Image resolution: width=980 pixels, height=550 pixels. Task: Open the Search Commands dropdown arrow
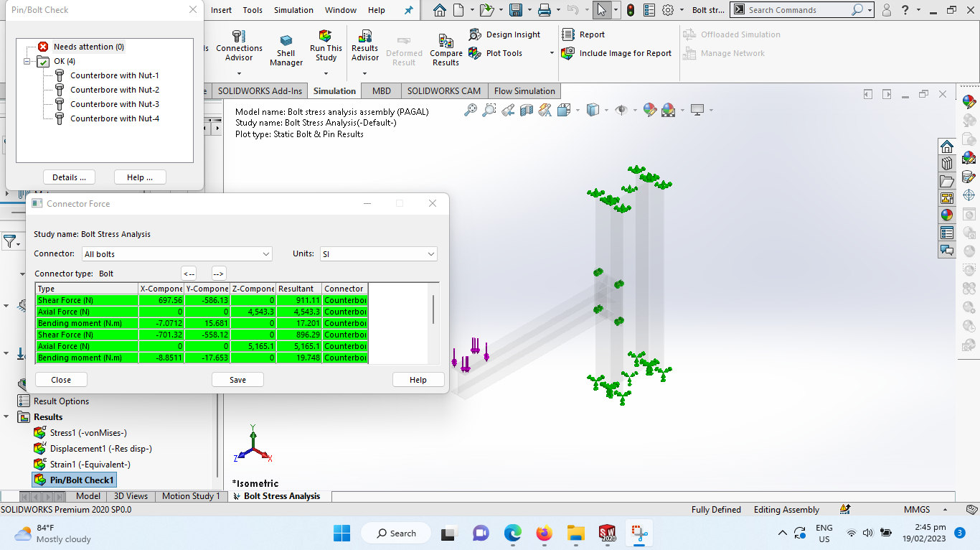coord(870,10)
